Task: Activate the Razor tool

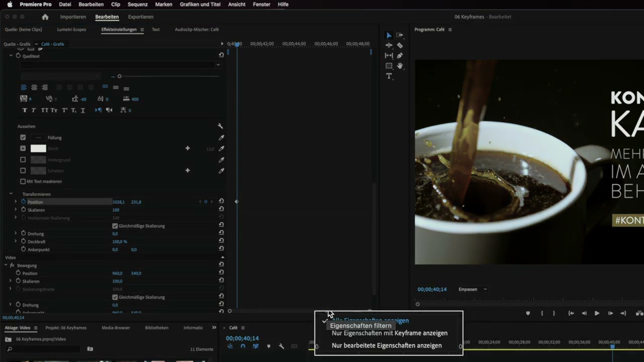Action: tap(400, 45)
